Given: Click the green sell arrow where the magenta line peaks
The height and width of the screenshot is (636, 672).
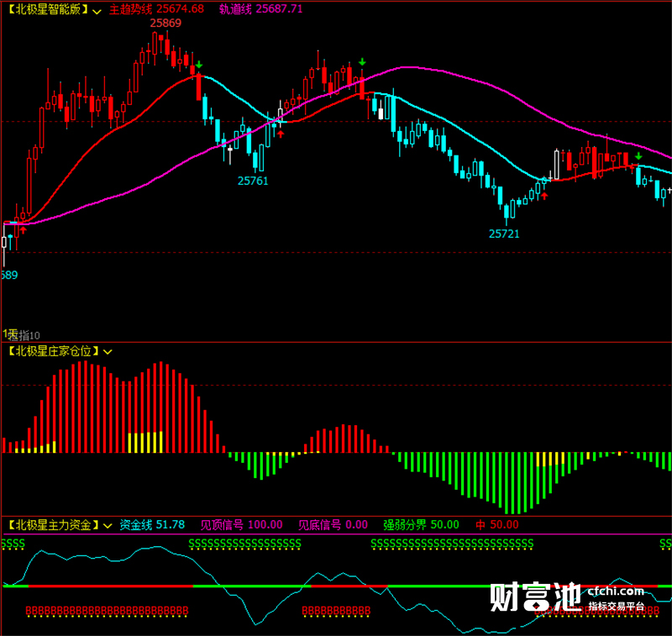Looking at the screenshot, I should [x=362, y=62].
